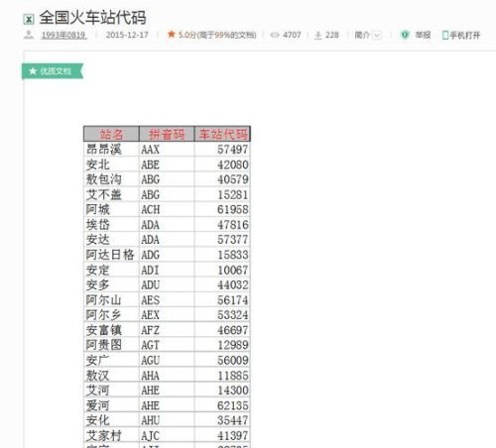Click pinyin code ADI
The height and width of the screenshot is (448, 496).
[150, 270]
